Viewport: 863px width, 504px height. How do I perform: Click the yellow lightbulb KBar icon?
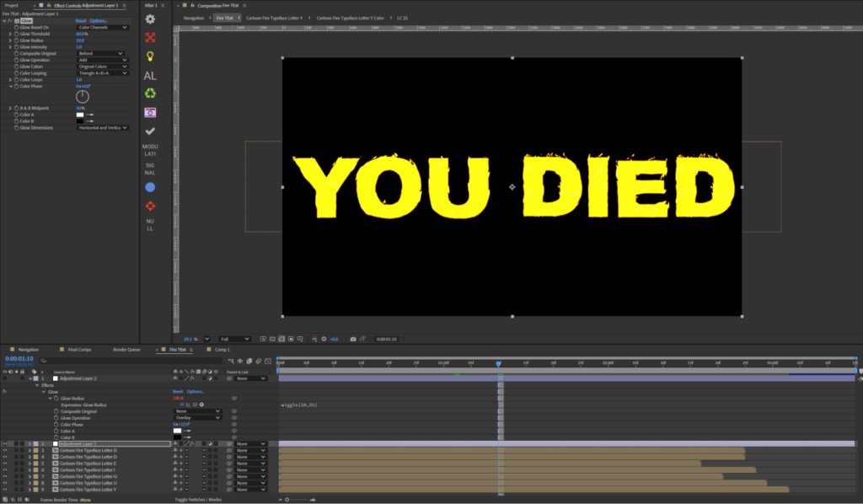(150, 56)
